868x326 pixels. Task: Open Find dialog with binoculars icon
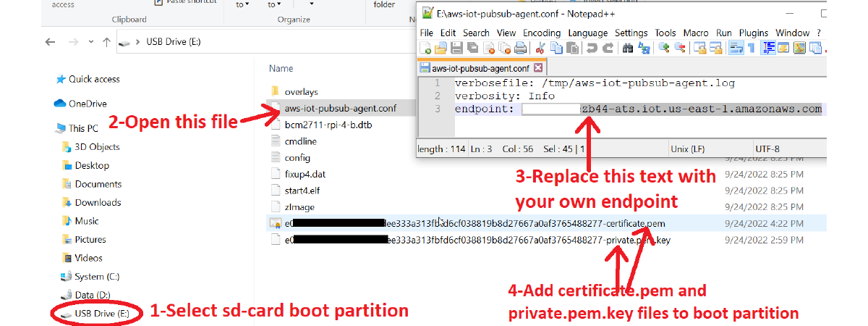click(627, 48)
